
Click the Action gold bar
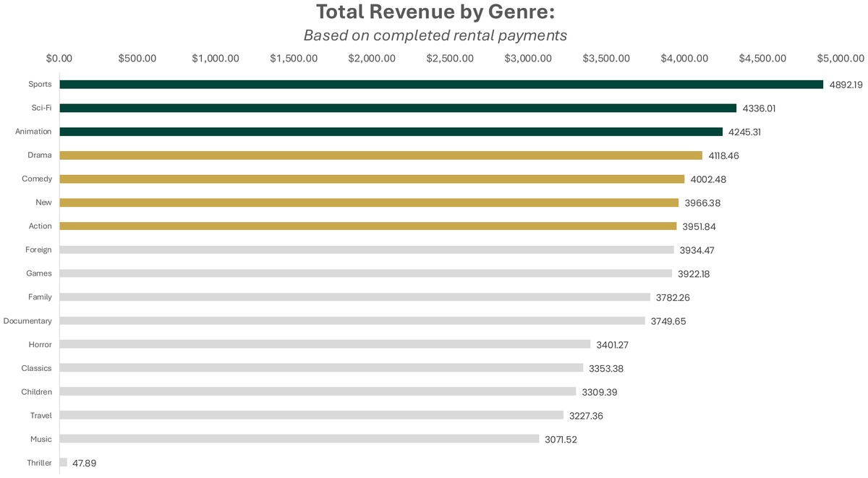[365, 226]
